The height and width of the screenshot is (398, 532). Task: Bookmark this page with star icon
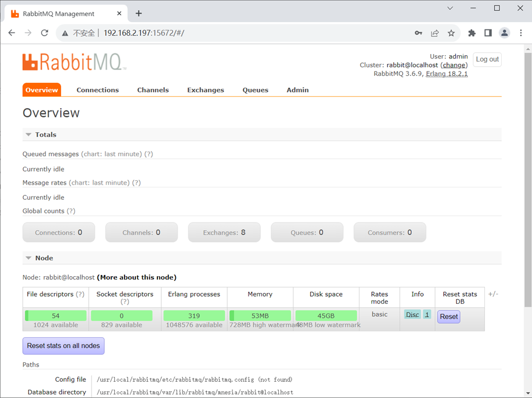451,33
